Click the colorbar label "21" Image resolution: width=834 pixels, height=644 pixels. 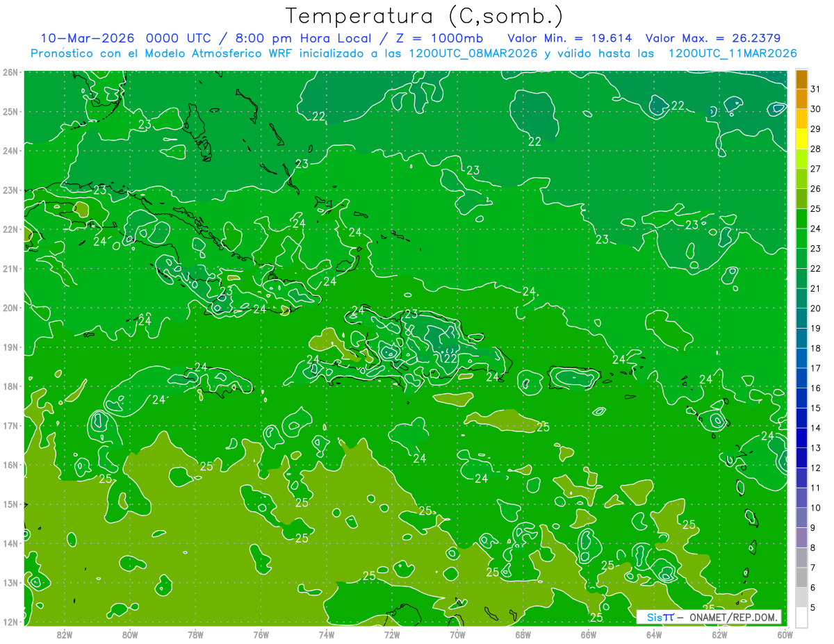(x=815, y=288)
